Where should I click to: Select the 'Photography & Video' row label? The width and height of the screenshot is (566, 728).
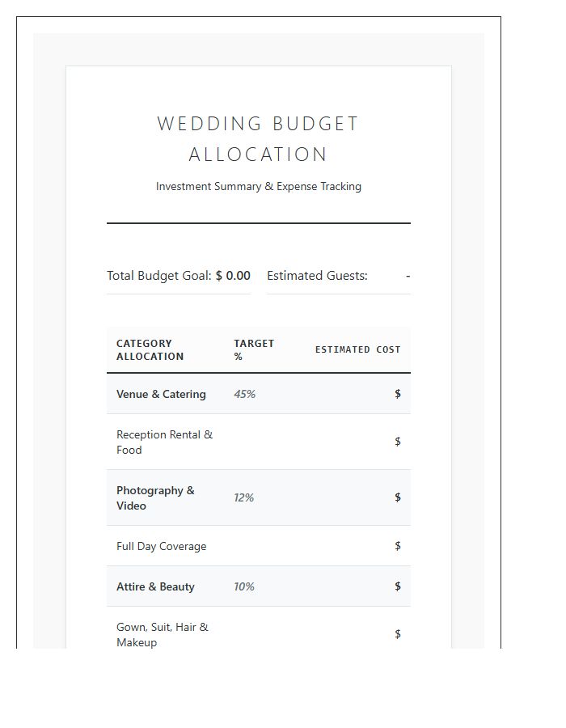(155, 497)
